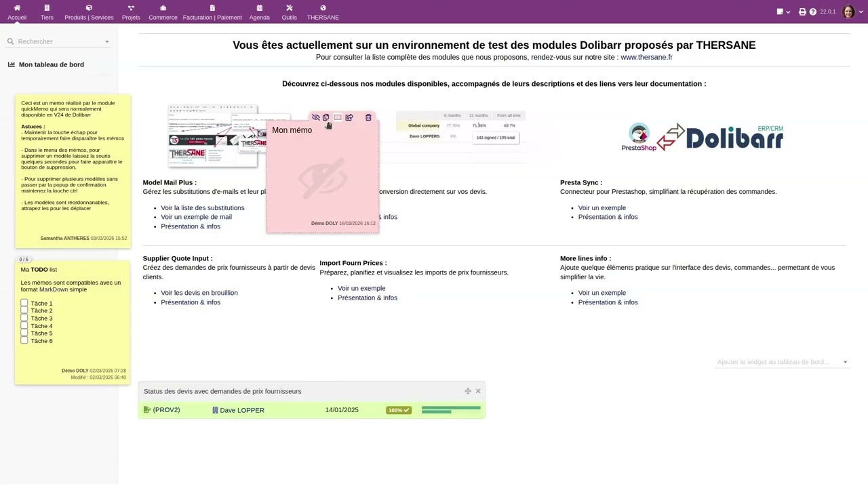Image resolution: width=868 pixels, height=488 pixels.
Task: Click the Mon mémo title text
Action: point(292,130)
